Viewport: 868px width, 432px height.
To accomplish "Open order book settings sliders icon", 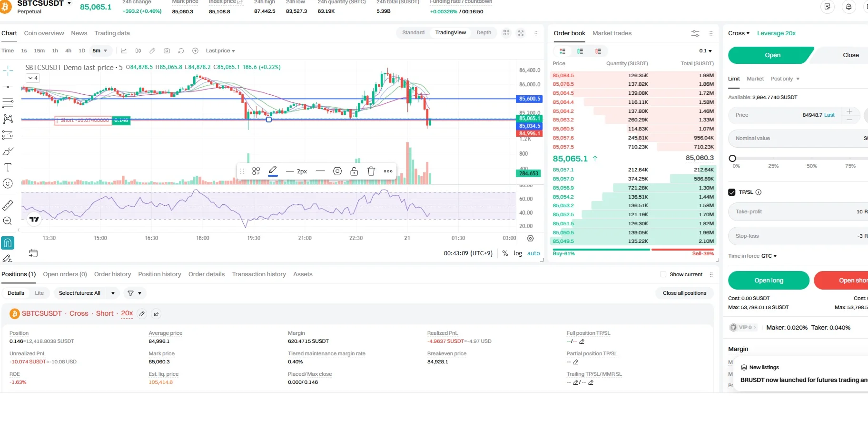I will (x=695, y=33).
